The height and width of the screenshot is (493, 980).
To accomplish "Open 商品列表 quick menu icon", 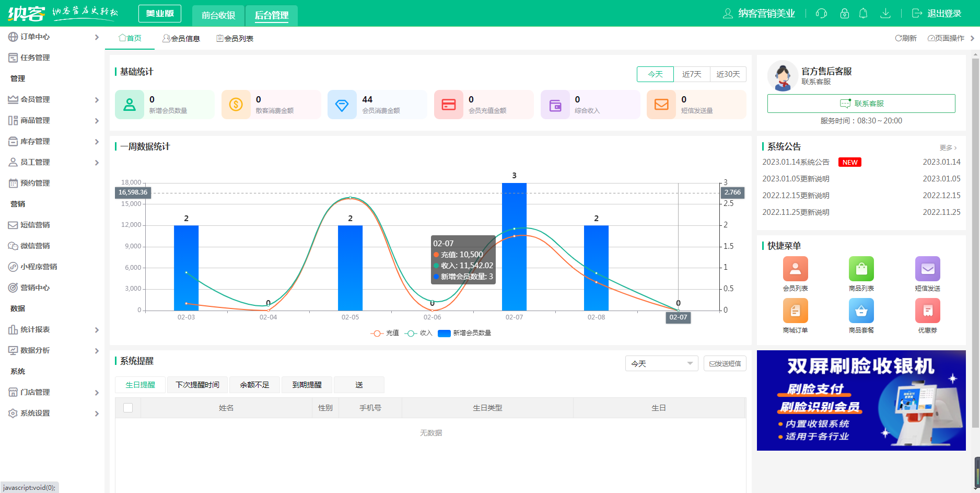I will [861, 269].
